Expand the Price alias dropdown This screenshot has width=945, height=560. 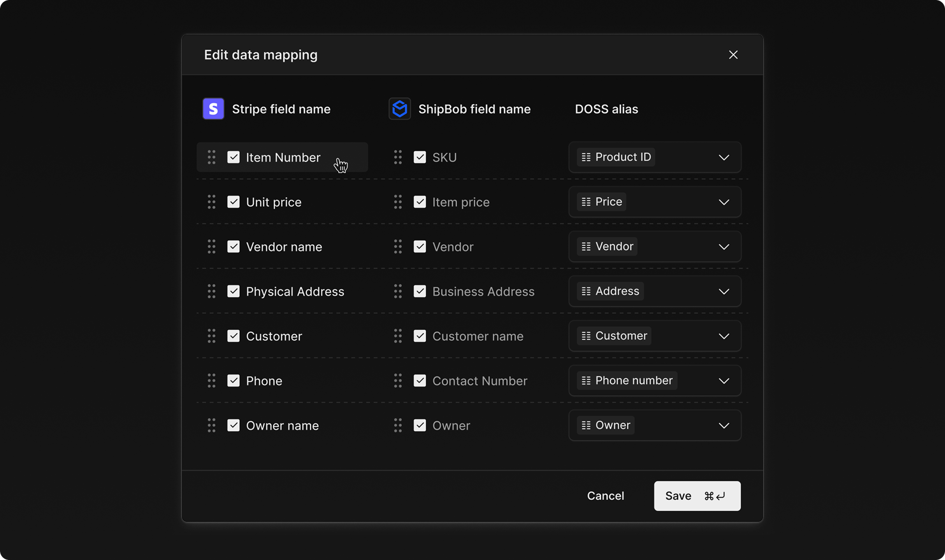[x=723, y=202]
